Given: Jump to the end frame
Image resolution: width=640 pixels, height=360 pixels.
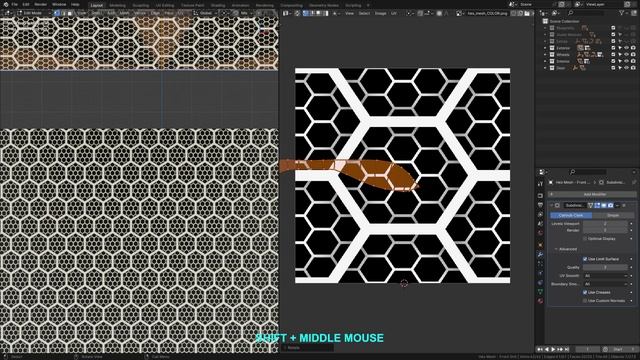Looking at the screenshot, I should [567, 349].
